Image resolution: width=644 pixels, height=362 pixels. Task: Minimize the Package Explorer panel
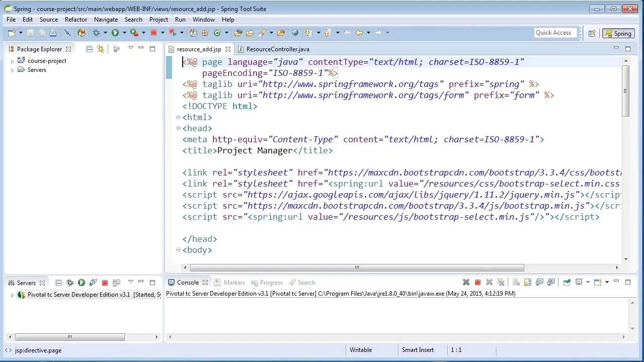point(141,48)
